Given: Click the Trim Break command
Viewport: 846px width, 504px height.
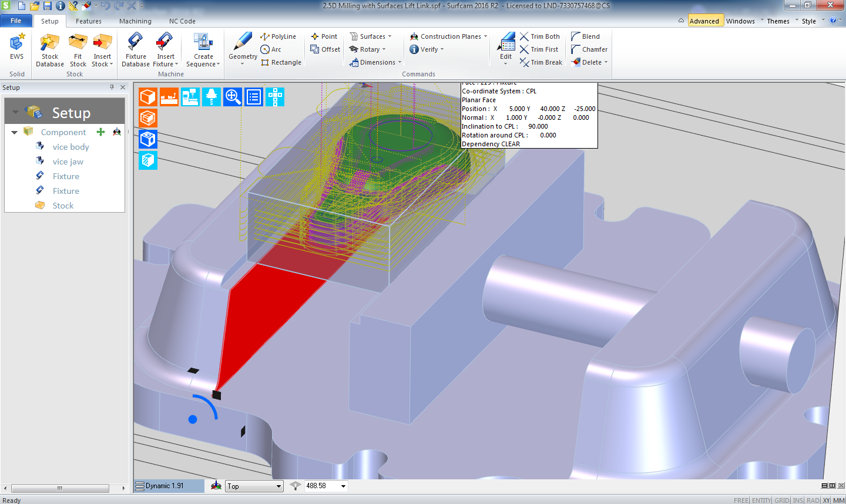Looking at the screenshot, I should click(541, 62).
